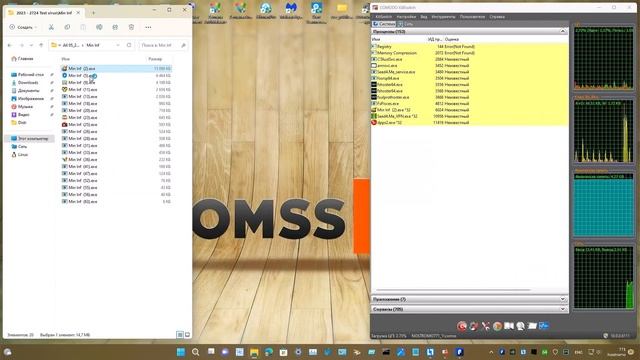
Task: Open the Настройки menu in KillSwitch
Action: (x=406, y=17)
